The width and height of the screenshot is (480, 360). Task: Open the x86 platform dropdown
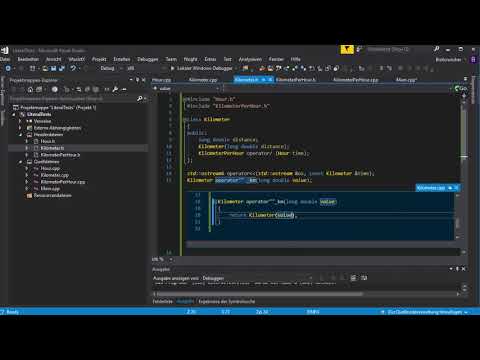[132, 68]
